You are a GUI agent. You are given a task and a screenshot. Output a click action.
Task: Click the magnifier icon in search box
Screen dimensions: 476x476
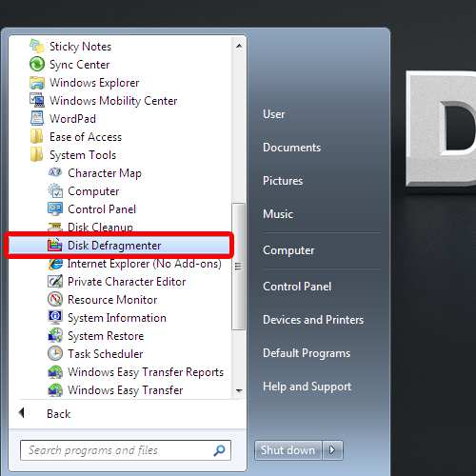click(x=219, y=450)
